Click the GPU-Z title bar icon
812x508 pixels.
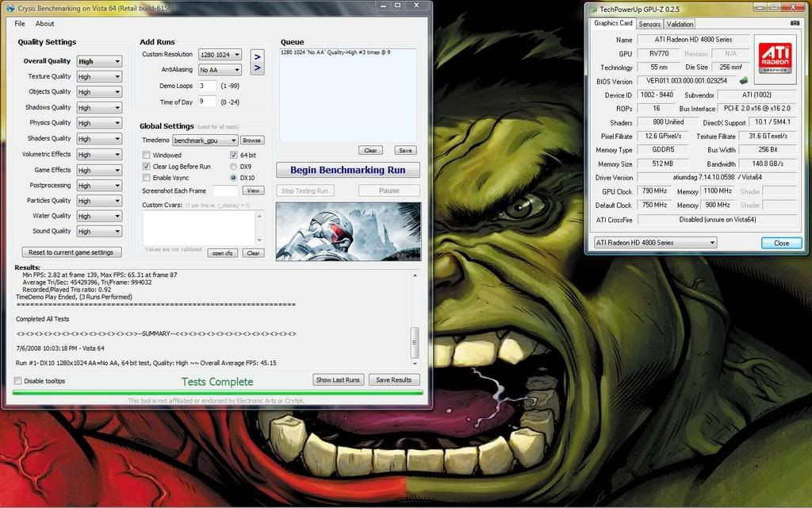point(593,9)
